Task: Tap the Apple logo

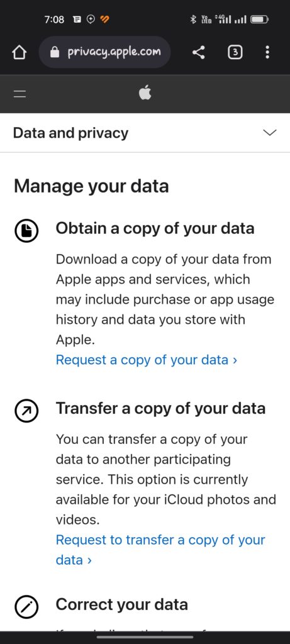Action: [145, 93]
